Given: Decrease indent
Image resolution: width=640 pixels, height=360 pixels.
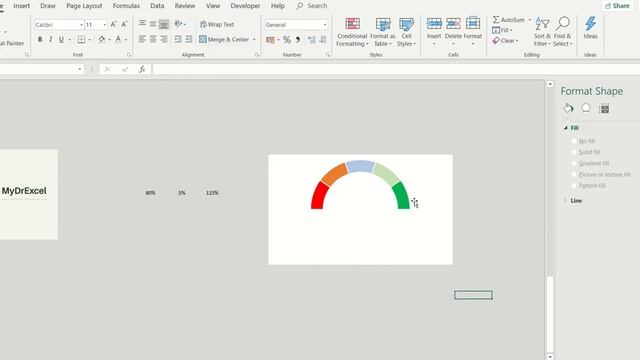Looking at the screenshot, I should pyautogui.click(x=178, y=39).
